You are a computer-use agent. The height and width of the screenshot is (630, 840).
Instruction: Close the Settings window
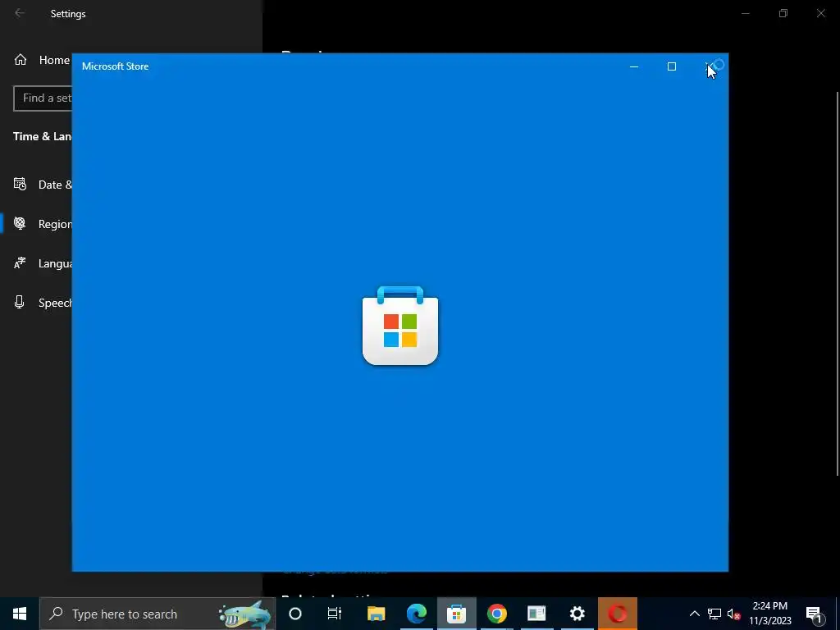pos(820,13)
